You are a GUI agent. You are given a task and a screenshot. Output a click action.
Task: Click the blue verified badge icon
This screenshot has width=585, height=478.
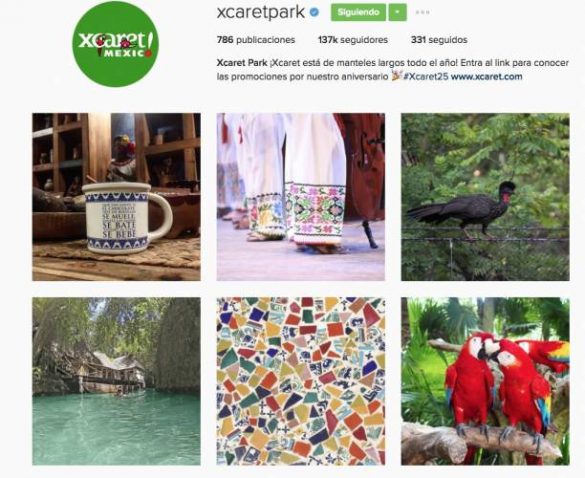[x=315, y=12]
